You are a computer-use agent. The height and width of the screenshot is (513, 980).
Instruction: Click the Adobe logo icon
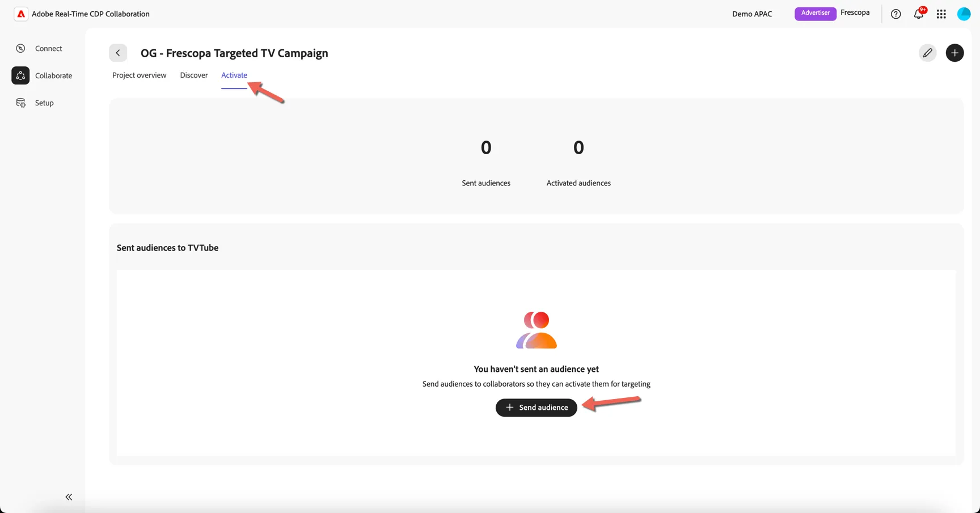pyautogui.click(x=21, y=14)
